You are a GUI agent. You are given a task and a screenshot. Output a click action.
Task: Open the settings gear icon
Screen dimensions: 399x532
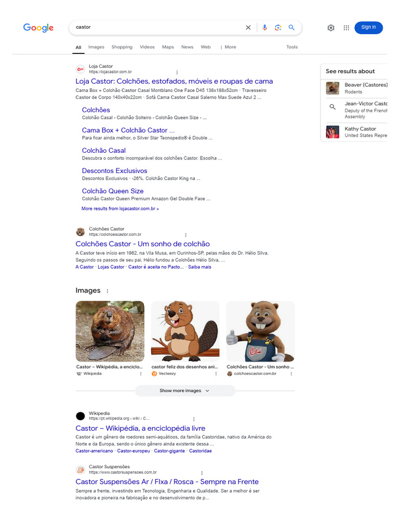tap(331, 28)
